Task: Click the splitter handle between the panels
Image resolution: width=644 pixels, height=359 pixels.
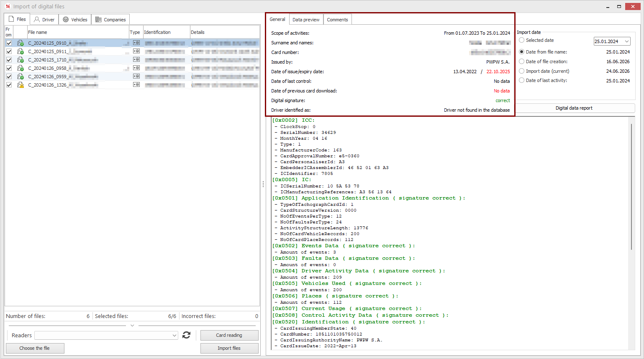Action: 263,184
